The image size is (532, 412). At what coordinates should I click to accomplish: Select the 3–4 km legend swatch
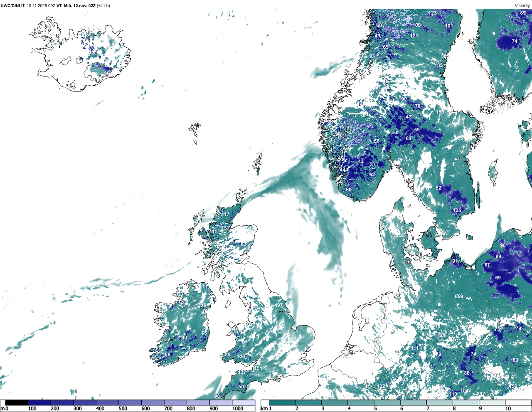[335, 402]
